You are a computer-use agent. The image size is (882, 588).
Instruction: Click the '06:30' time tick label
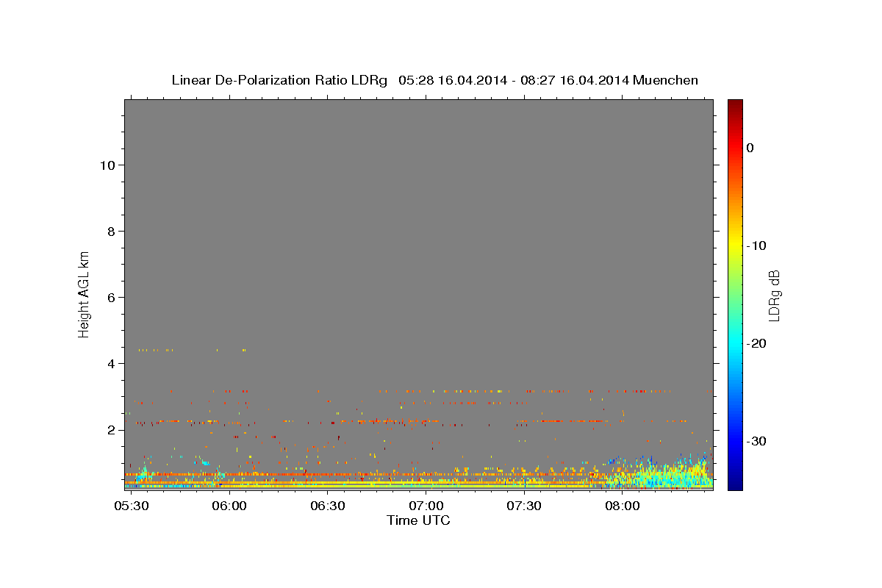(327, 506)
